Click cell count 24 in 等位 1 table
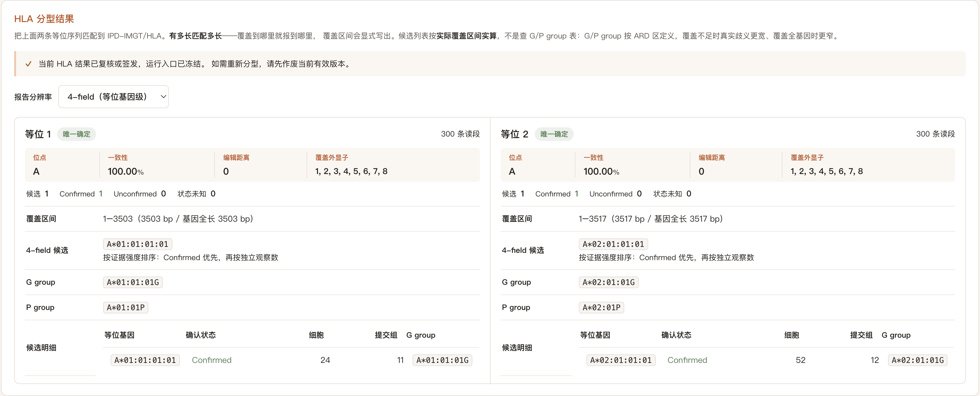 325,360
